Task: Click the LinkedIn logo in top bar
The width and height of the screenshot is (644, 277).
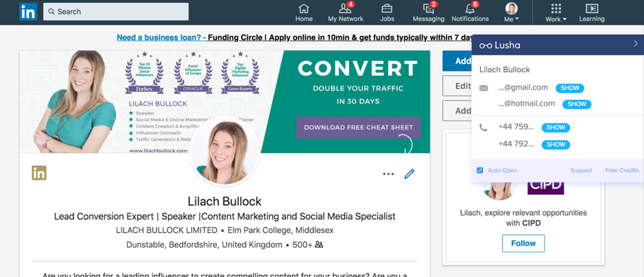Action: (x=28, y=12)
